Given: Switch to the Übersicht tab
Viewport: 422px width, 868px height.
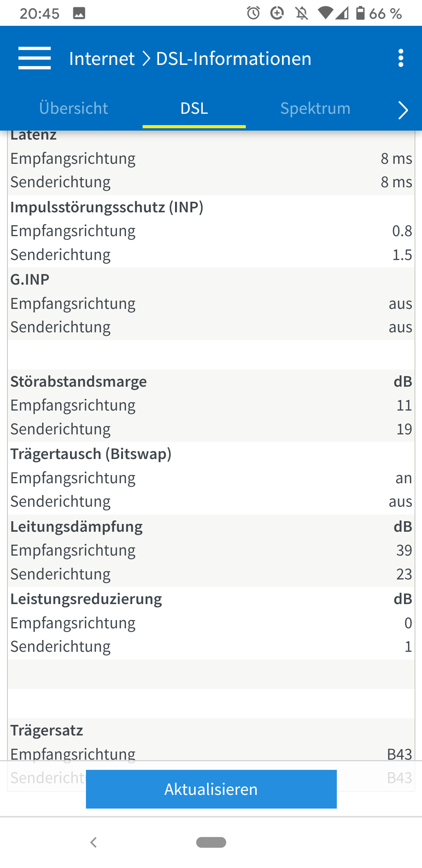Looking at the screenshot, I should [x=73, y=108].
